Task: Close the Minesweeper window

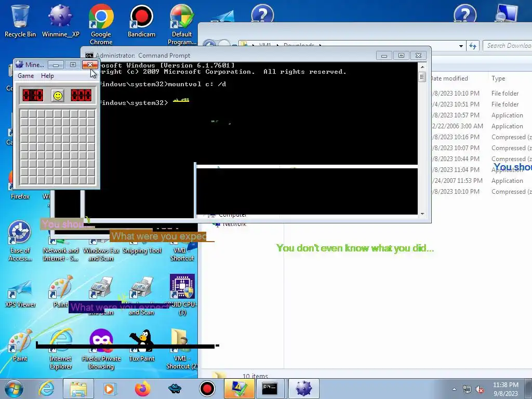Action: 90,64
